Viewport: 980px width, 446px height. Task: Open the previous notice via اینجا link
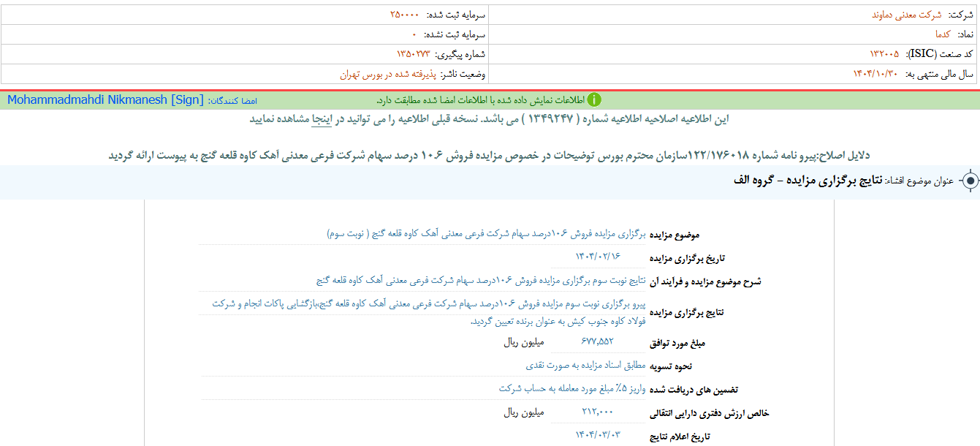[x=321, y=119]
